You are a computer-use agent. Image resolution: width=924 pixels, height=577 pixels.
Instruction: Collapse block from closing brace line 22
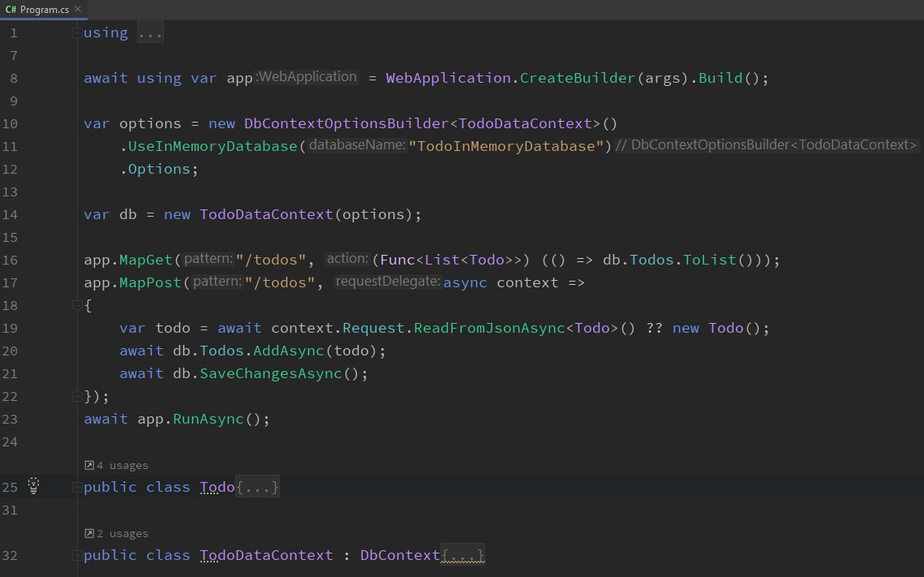pos(76,397)
